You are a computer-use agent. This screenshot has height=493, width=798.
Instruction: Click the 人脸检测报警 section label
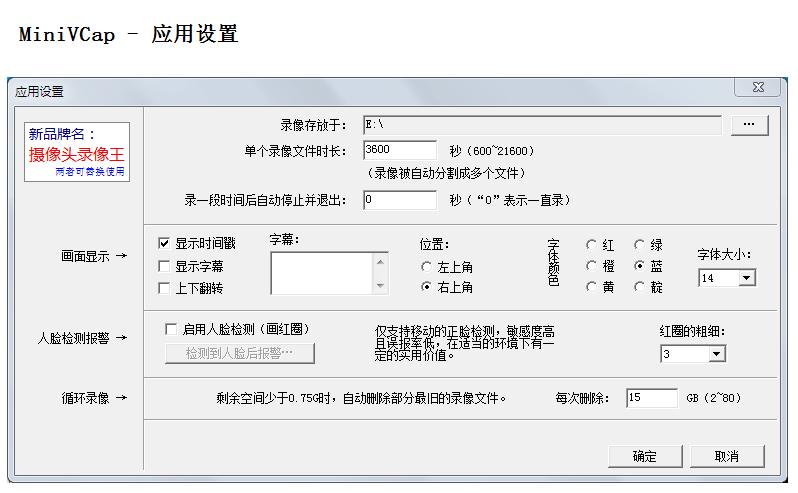73,338
